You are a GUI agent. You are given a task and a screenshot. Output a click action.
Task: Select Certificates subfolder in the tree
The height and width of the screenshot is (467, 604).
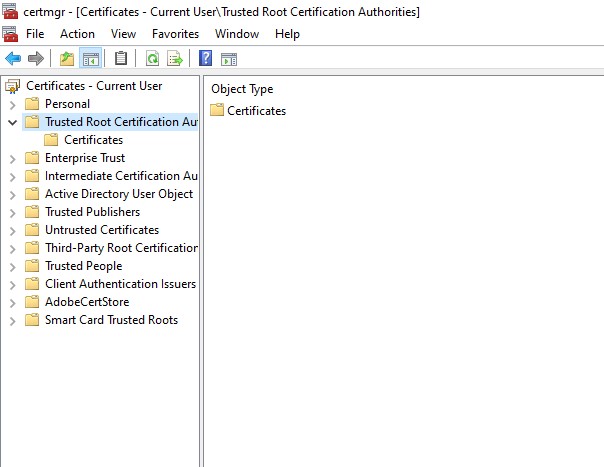point(93,140)
